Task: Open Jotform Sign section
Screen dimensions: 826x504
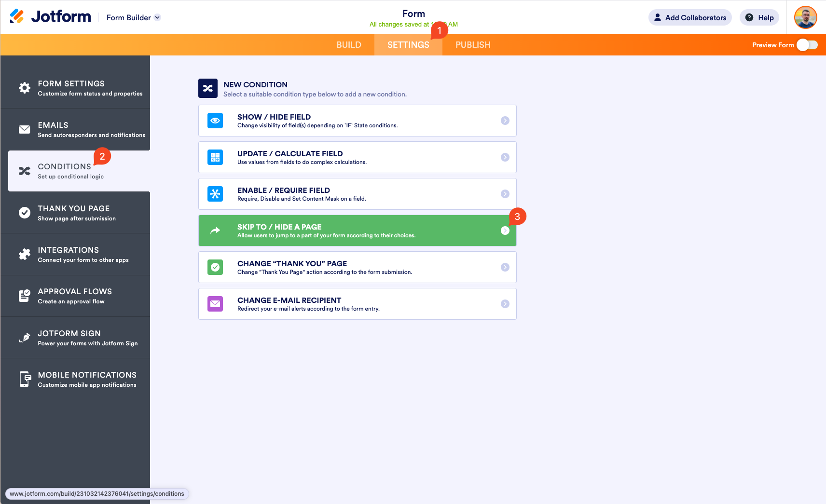Action: [75, 338]
